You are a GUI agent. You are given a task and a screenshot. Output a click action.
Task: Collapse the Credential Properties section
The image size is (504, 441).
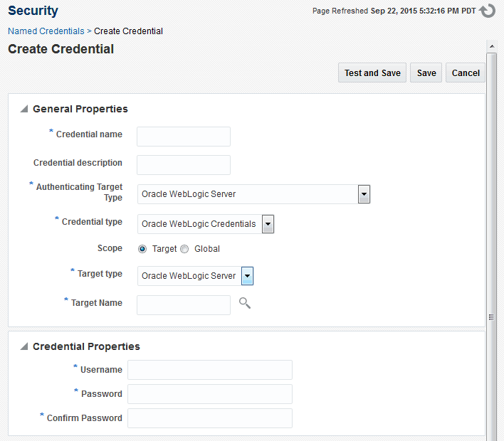24,346
